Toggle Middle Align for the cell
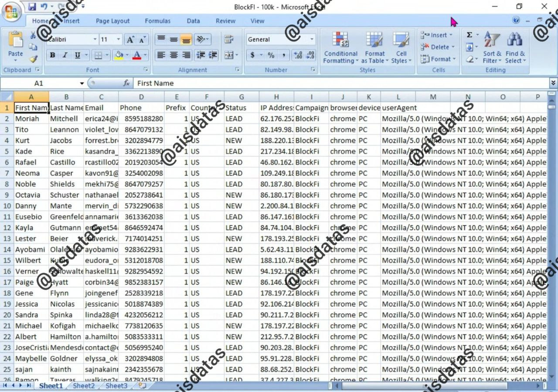Image resolution: width=558 pixels, height=392 pixels. (x=174, y=40)
